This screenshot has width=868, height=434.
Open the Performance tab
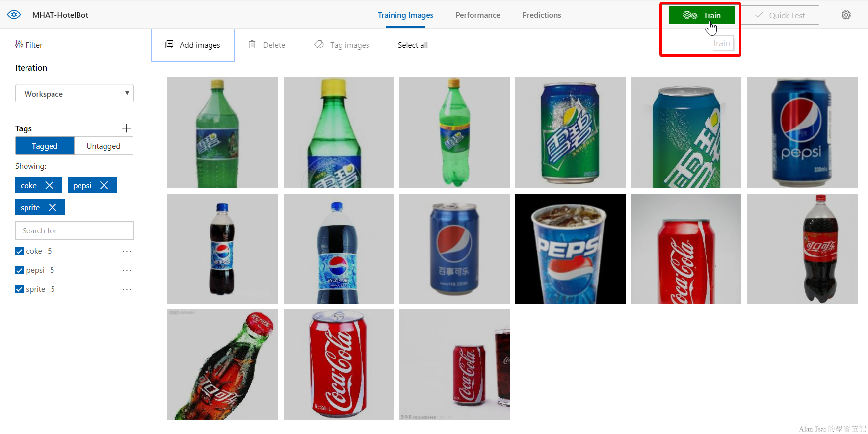tap(477, 15)
